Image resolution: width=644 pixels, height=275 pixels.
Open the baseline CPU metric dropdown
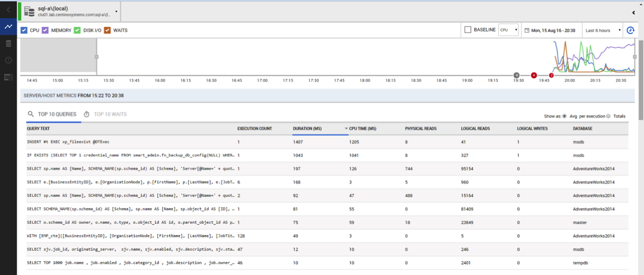(x=509, y=30)
